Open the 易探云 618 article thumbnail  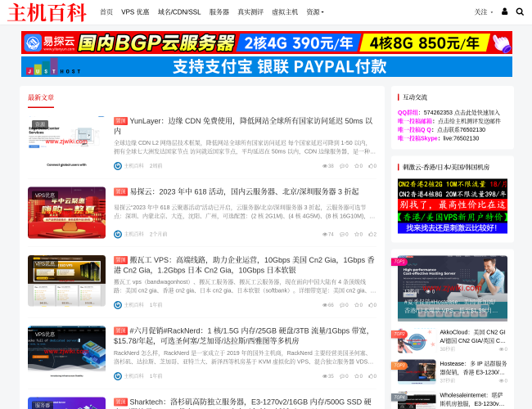pos(66,212)
